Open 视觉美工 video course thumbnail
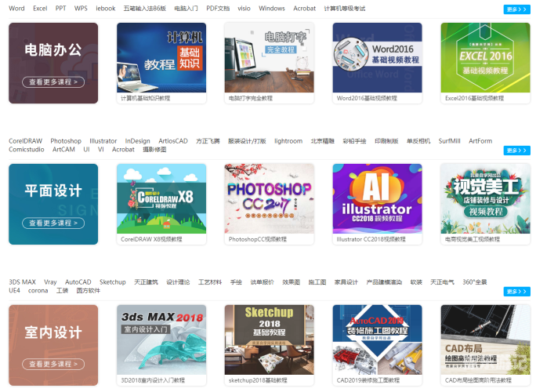Screen dimensions: 536x392 (485, 198)
